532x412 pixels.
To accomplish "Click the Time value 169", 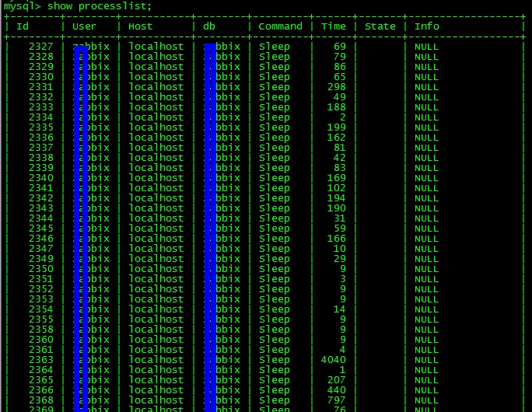I will coord(337,178).
